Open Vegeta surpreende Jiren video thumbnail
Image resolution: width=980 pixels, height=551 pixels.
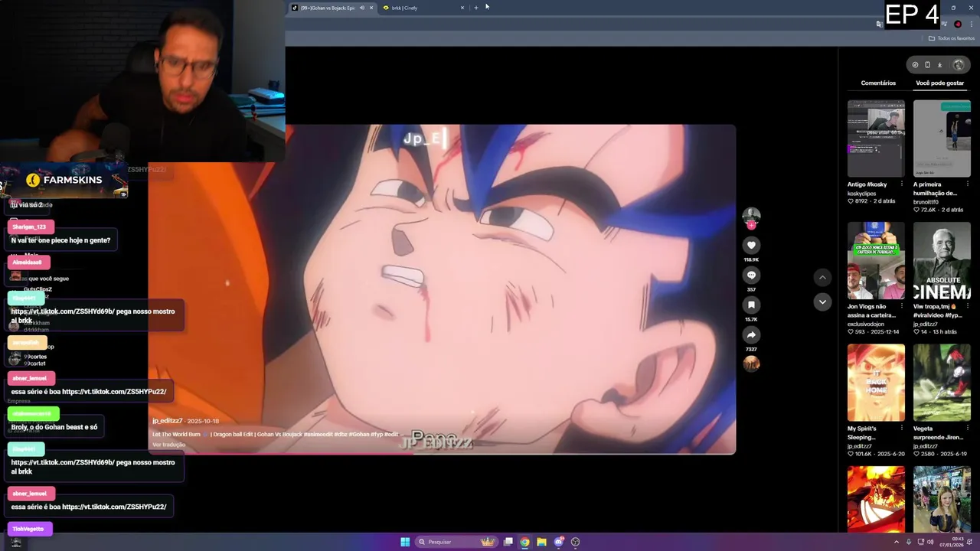coord(942,383)
